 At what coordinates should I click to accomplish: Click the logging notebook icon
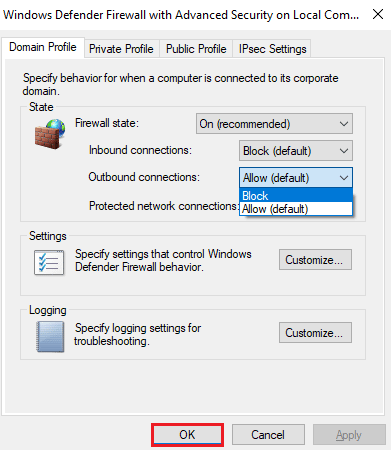50,337
